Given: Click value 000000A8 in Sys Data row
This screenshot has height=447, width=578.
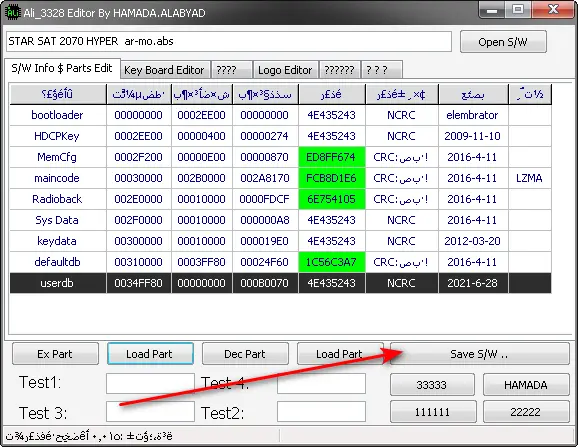Looking at the screenshot, I should click(x=265, y=220).
